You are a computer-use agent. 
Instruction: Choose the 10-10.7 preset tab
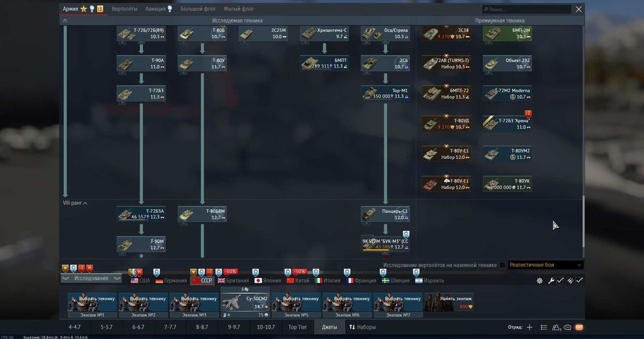[266, 327]
